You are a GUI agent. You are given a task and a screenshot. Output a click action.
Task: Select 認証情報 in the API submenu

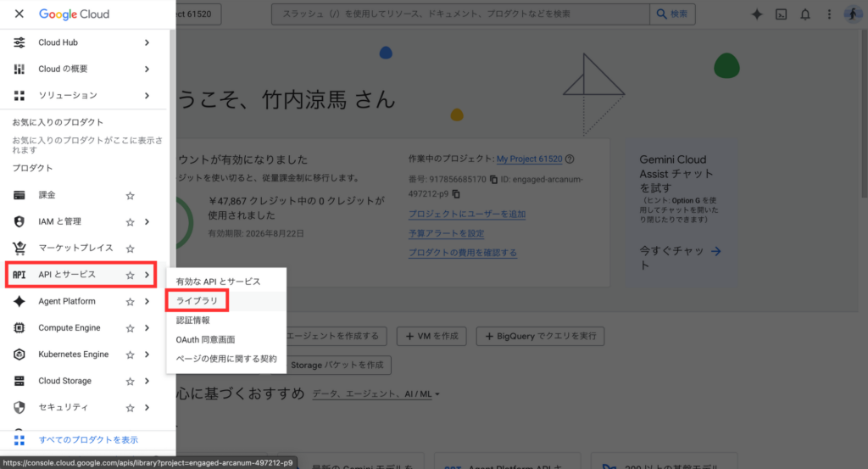(x=225, y=320)
